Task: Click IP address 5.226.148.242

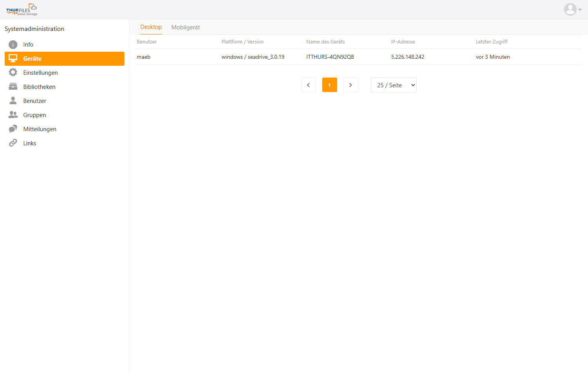Action: pos(408,57)
